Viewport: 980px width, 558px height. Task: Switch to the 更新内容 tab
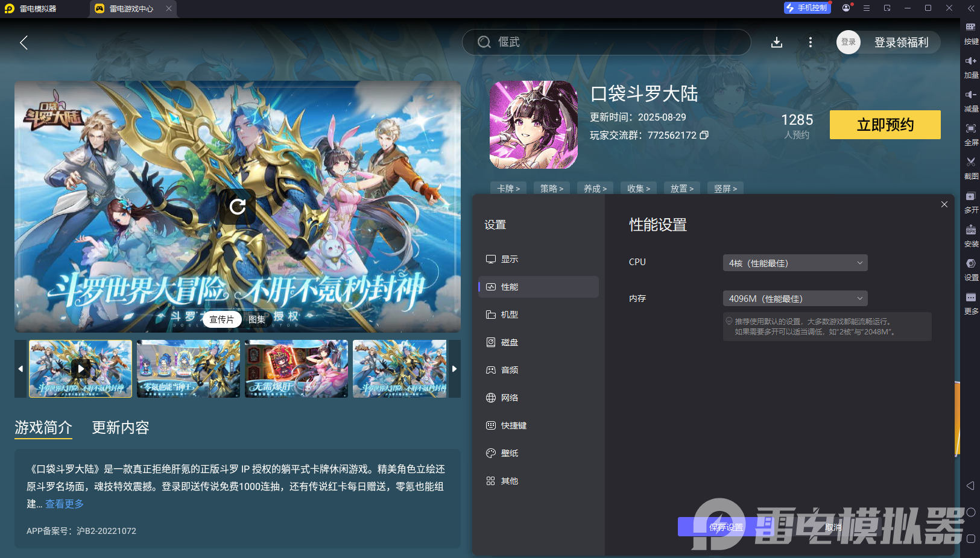(121, 428)
